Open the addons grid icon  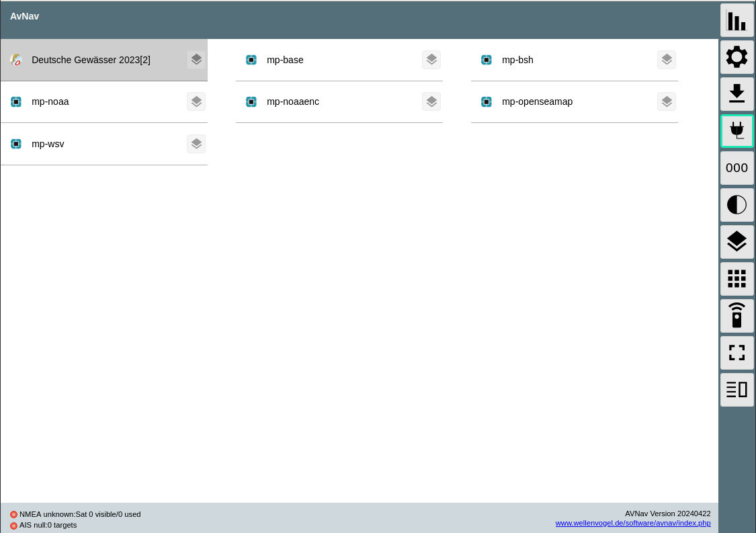[x=737, y=279]
